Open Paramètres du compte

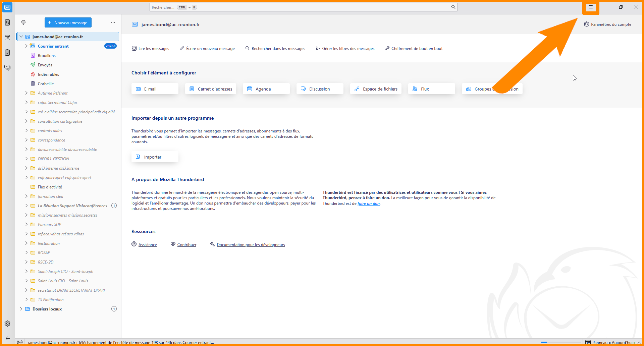pyautogui.click(x=607, y=24)
